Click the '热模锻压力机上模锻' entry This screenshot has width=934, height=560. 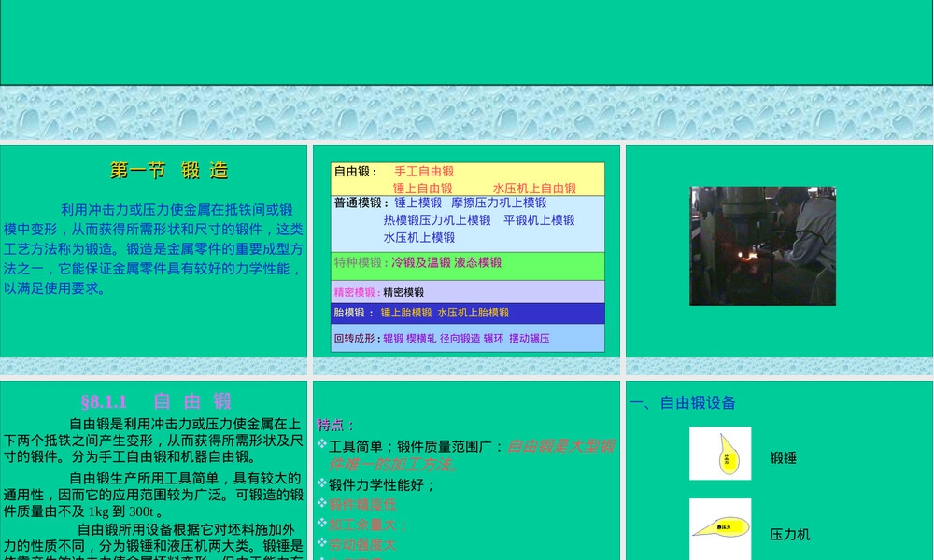pos(437,220)
